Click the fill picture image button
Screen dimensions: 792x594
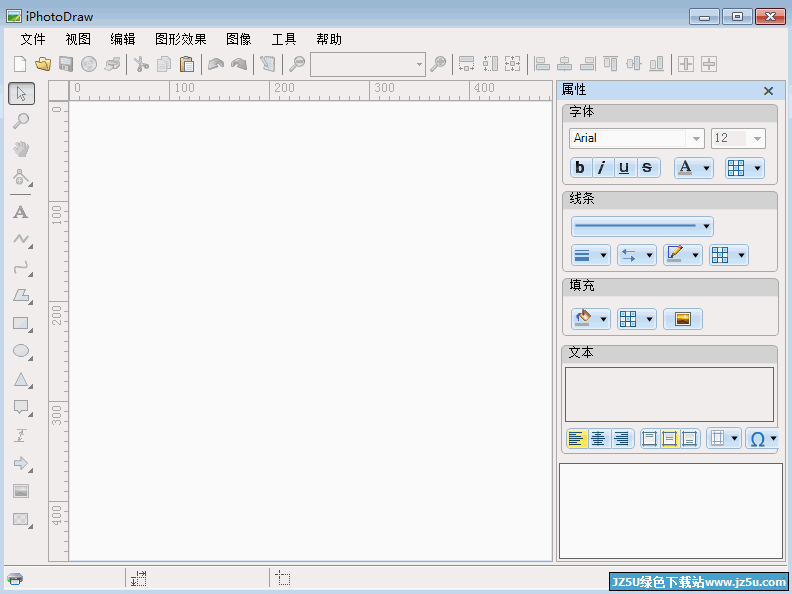click(x=682, y=319)
